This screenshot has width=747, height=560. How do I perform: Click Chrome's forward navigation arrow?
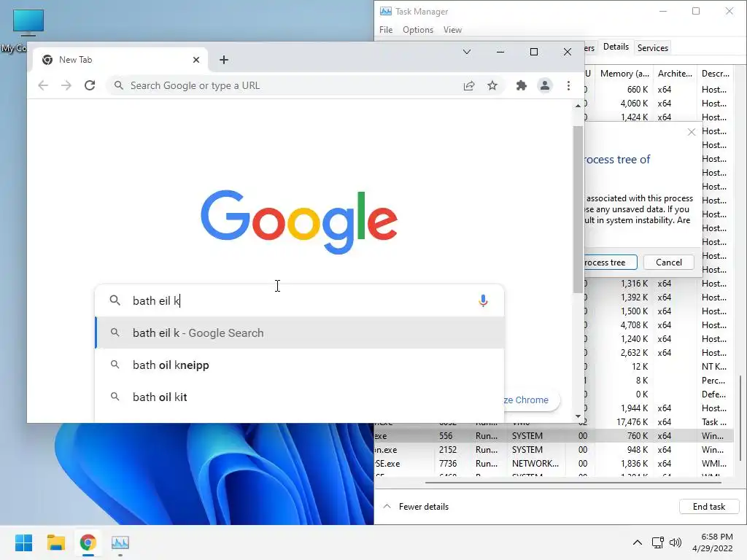(66, 86)
